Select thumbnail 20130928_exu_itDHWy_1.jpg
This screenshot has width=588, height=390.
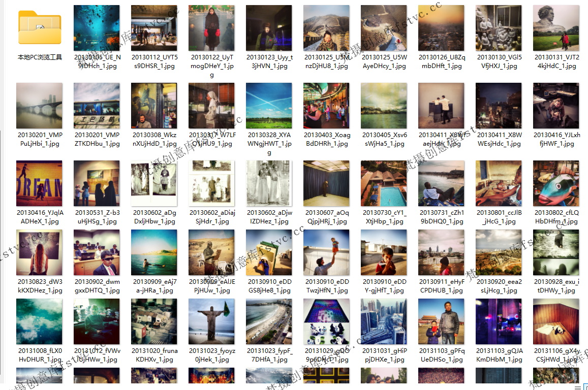556,252
